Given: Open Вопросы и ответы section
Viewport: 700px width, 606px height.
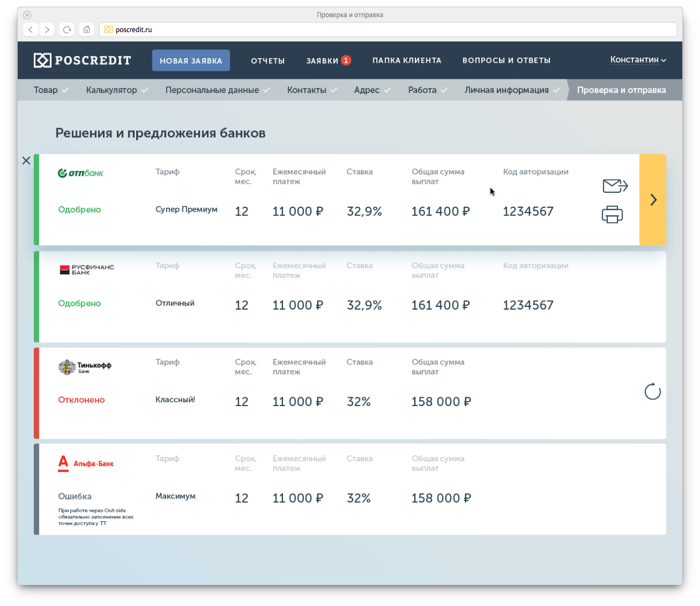Looking at the screenshot, I should click(506, 60).
